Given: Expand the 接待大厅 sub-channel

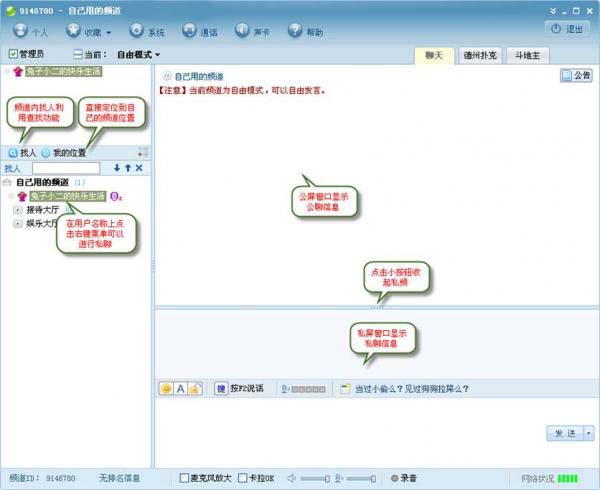Looking at the screenshot, I should point(18,210).
